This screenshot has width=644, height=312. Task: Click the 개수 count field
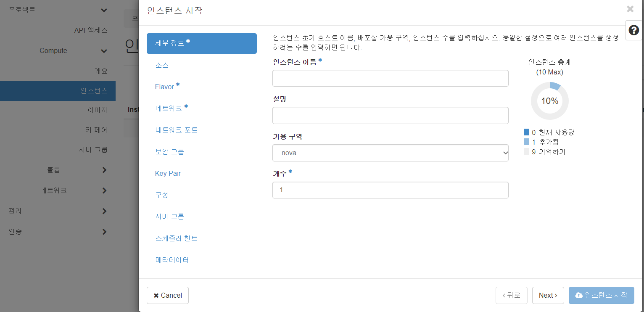click(391, 190)
